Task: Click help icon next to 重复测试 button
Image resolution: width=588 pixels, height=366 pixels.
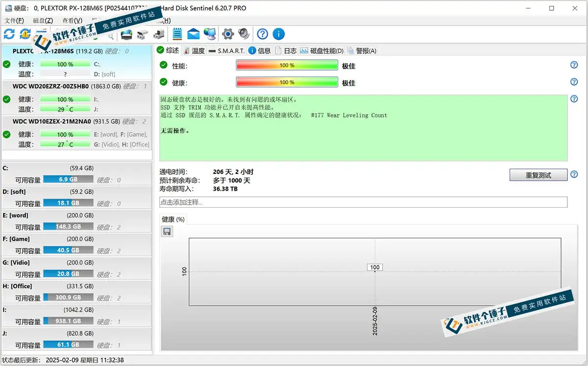Action: 574,174
